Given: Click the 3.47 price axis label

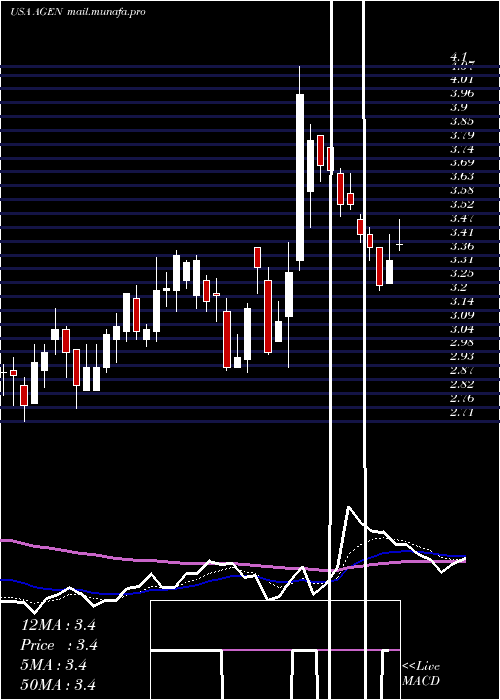Looking at the screenshot, I should 462,219.
